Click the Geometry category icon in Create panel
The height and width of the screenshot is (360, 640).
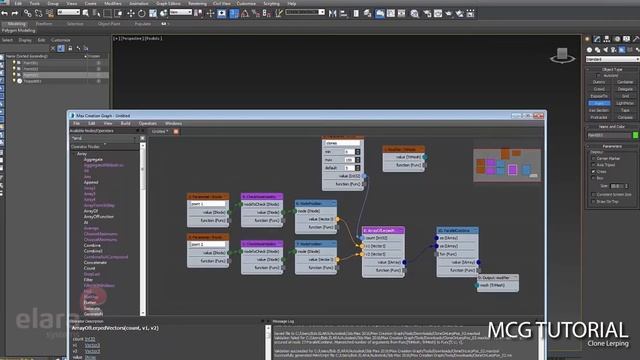click(589, 50)
